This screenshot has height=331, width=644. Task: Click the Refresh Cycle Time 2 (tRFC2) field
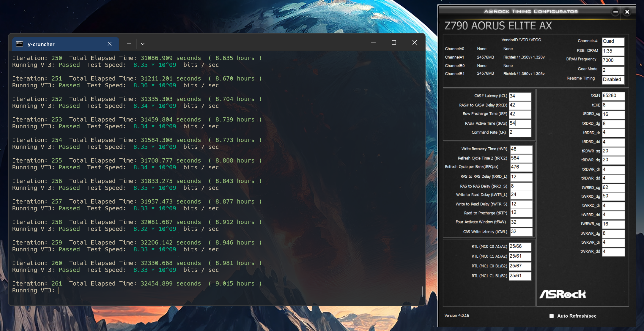pos(521,158)
